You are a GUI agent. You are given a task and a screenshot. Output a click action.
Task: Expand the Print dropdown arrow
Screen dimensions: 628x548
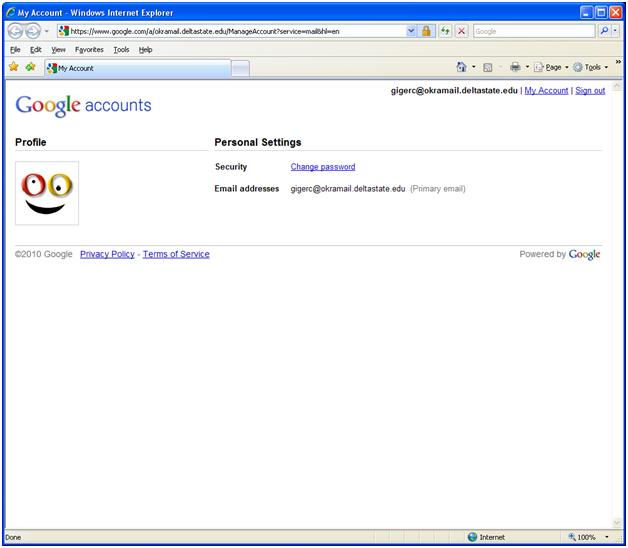(527, 67)
